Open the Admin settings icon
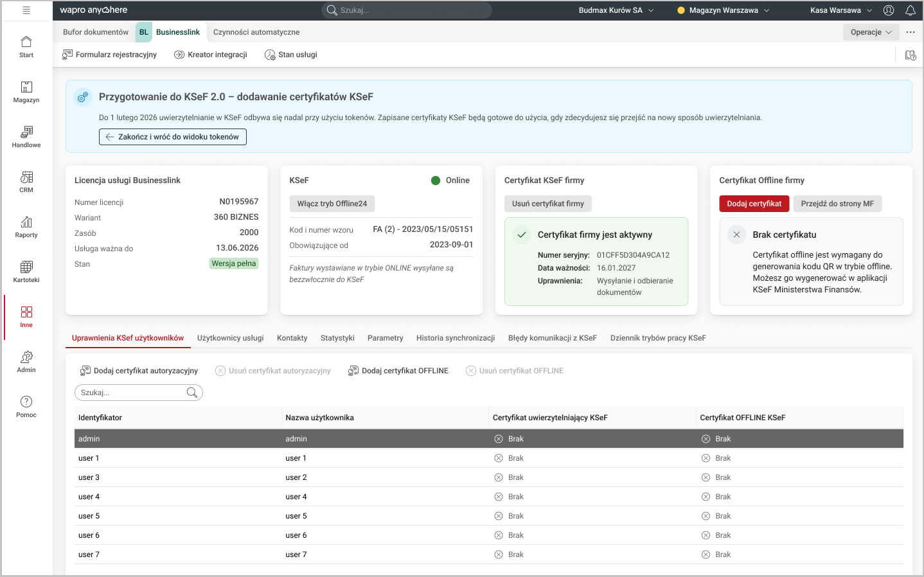The width and height of the screenshot is (924, 577). (x=26, y=362)
